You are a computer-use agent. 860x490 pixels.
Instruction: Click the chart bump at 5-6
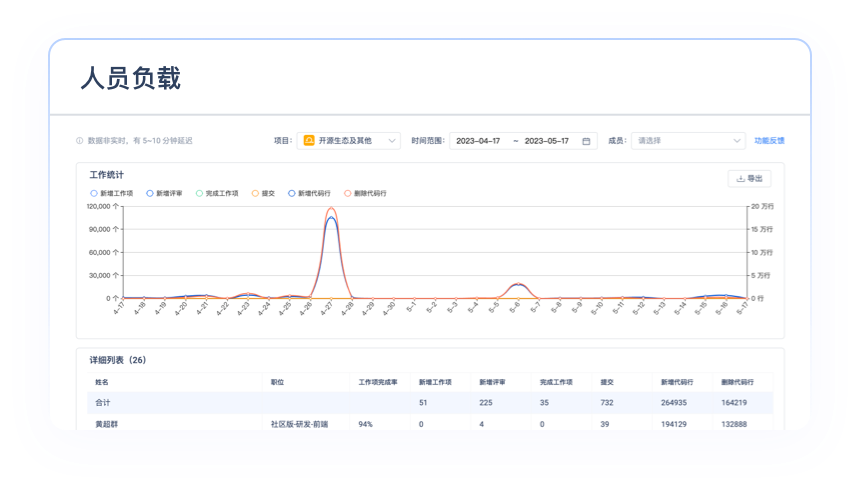click(x=518, y=284)
